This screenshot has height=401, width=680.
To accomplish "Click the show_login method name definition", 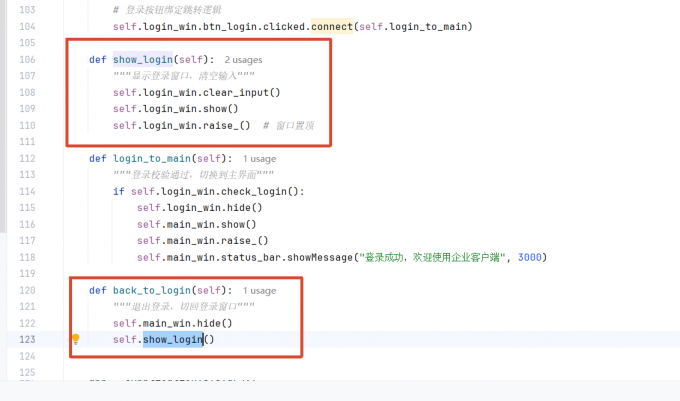I will coord(143,59).
